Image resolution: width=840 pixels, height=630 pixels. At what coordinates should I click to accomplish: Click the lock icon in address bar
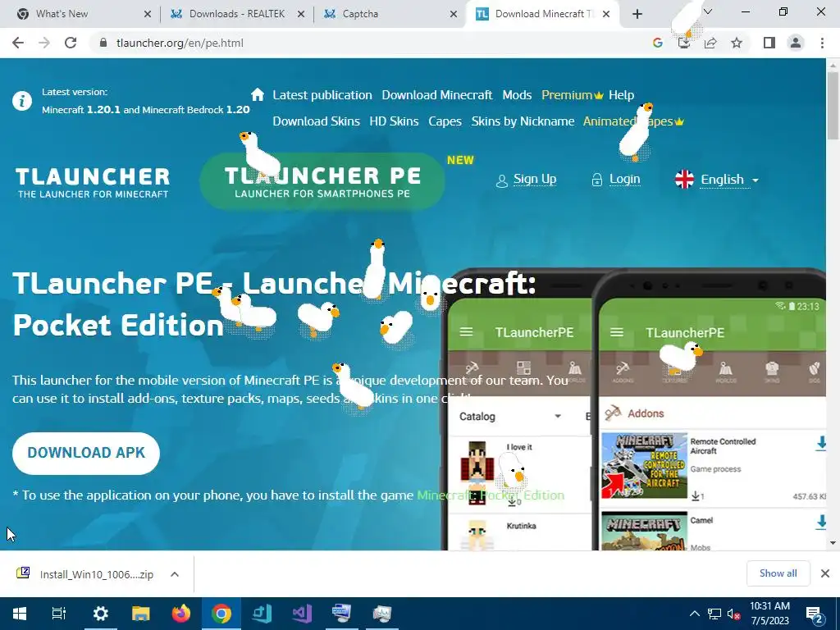[x=103, y=43]
